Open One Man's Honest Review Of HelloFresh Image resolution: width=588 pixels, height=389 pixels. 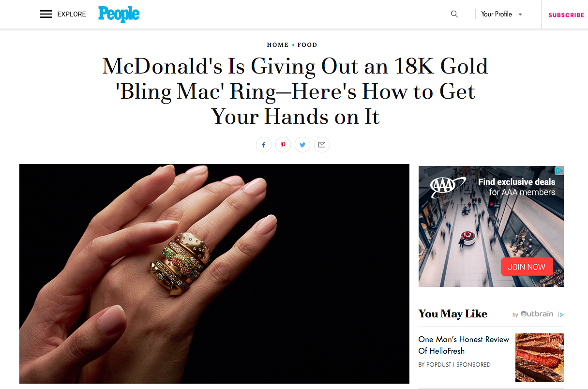coord(464,345)
